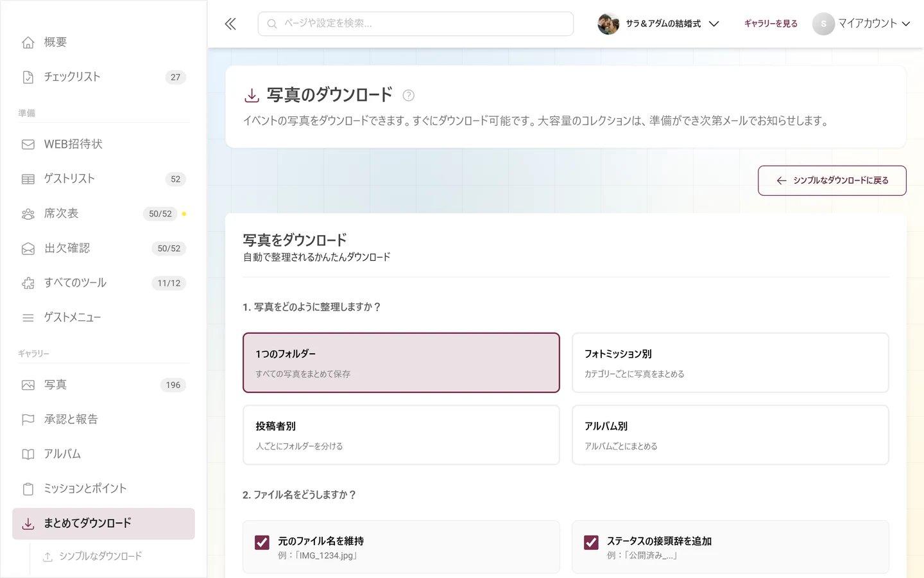Click the picture icon beside 写真
This screenshot has width=924, height=578.
click(x=28, y=385)
